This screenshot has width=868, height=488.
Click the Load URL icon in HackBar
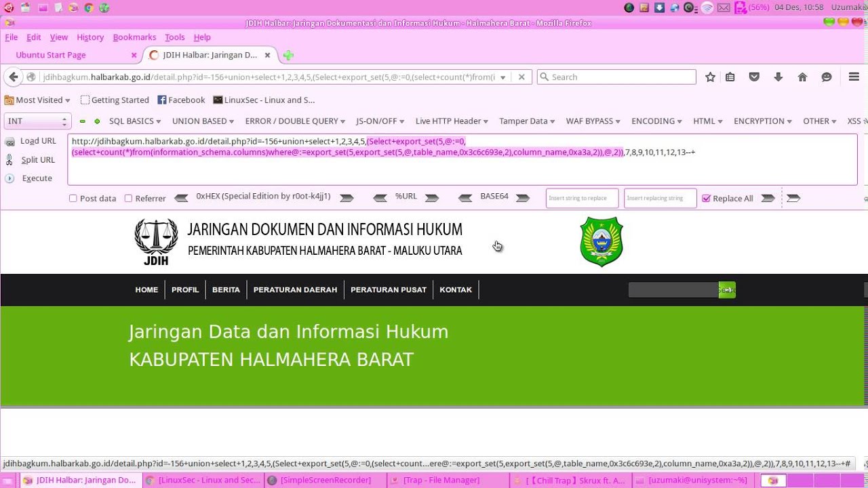[9, 142]
